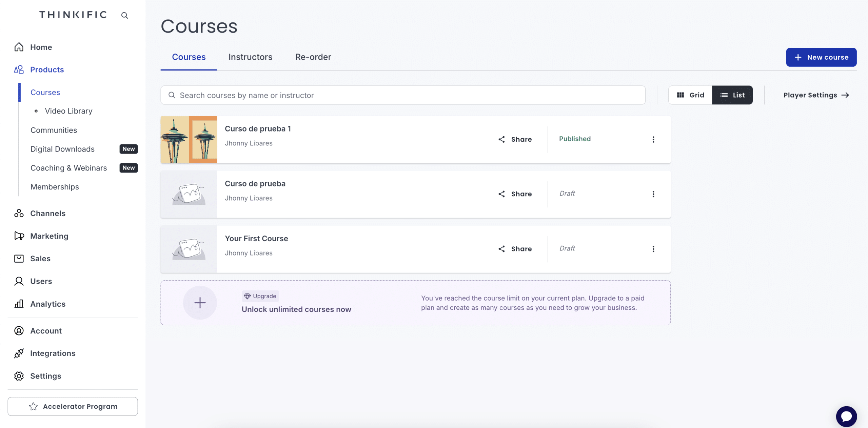Open options menu for Curso de prueba
Viewport: 868px width, 428px height.
click(x=653, y=194)
